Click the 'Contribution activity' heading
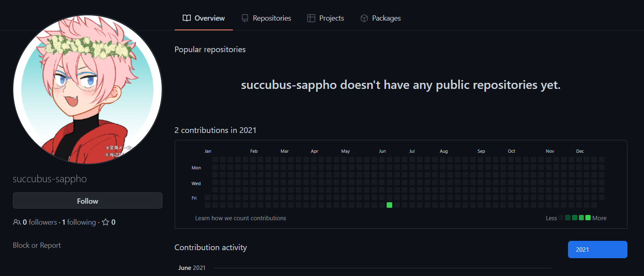This screenshot has width=644, height=276. click(211, 247)
